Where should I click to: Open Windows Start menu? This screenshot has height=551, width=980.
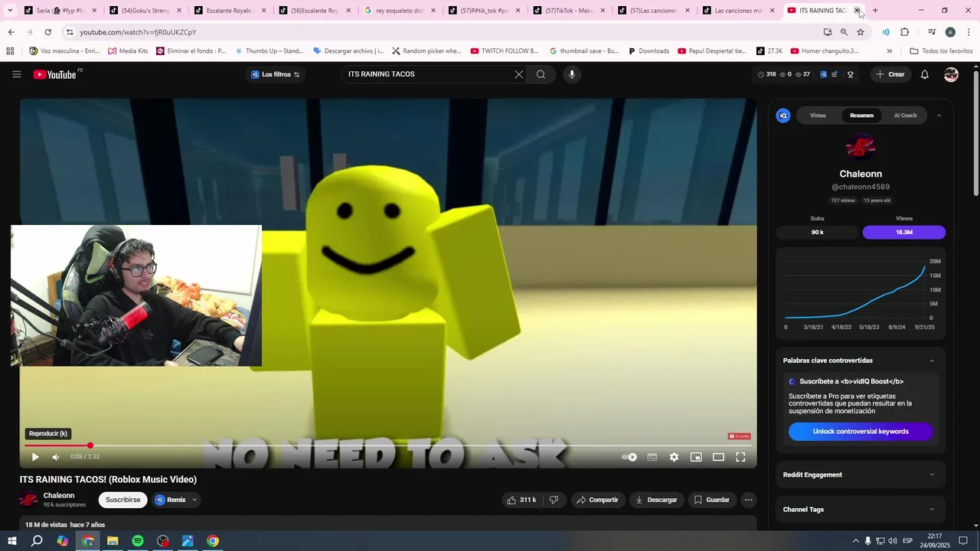[x=12, y=541]
